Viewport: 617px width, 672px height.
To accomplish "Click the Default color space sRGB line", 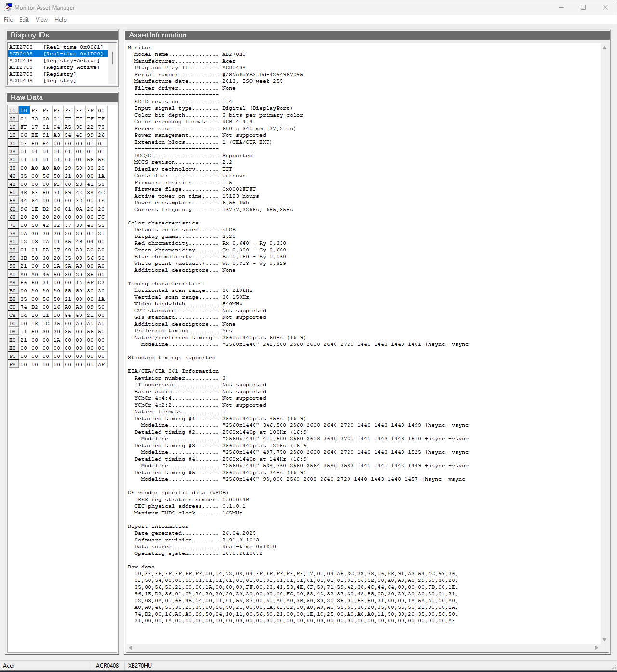I will (x=185, y=230).
